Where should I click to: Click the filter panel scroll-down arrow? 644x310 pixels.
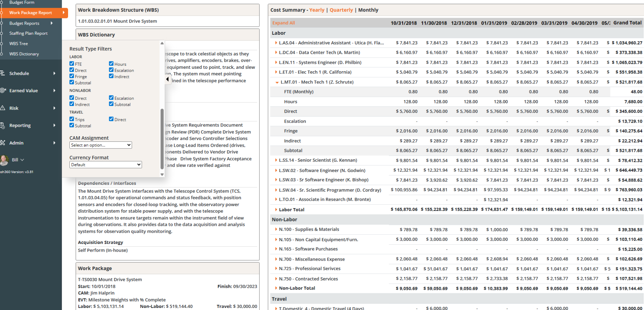[x=162, y=174]
